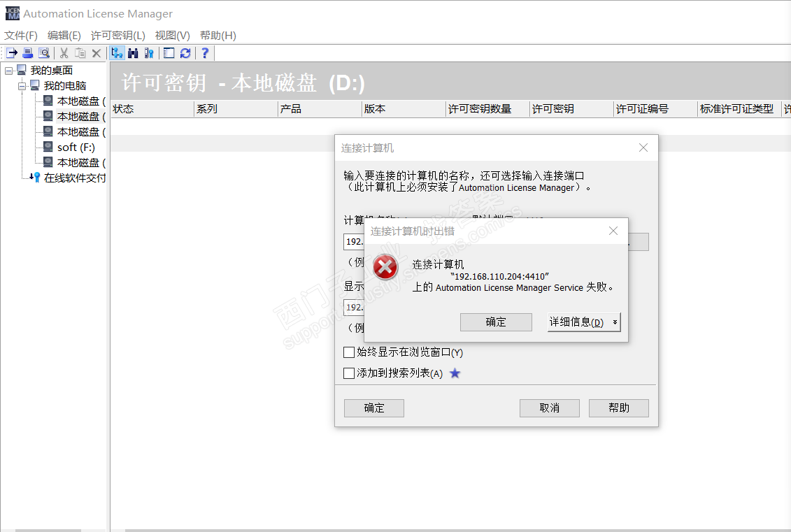Image resolution: width=791 pixels, height=532 pixels.
Task: Click the pane layout toolbar icon
Action: tap(169, 53)
